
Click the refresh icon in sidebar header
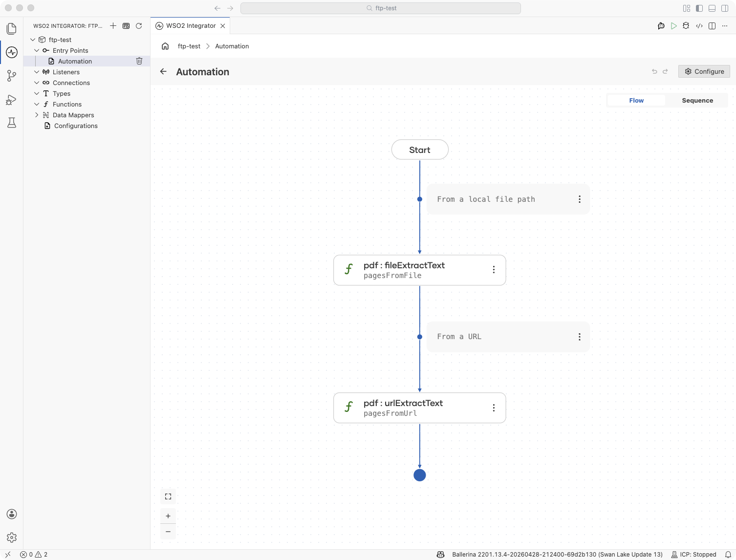139,26
